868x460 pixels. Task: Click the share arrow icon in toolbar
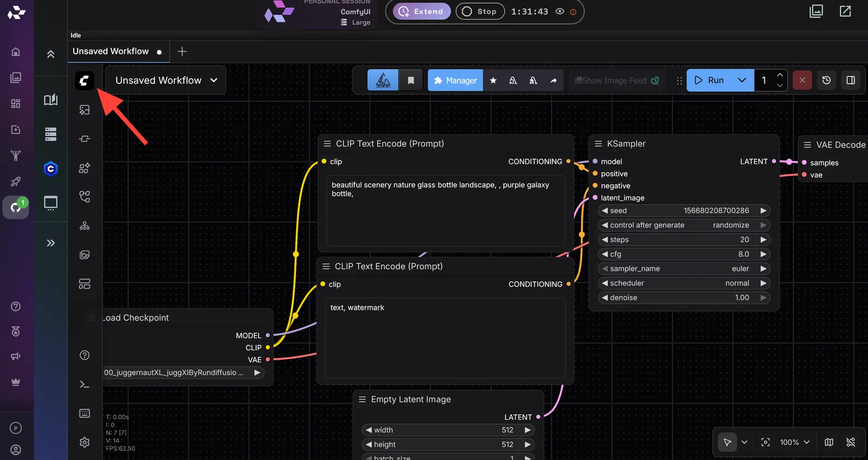tap(553, 80)
